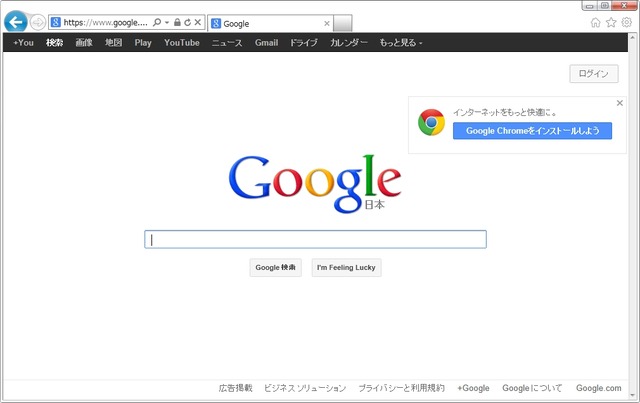Viewport: 640px width, 403px height.
Task: Open +You in the Google bar
Action: tap(23, 42)
